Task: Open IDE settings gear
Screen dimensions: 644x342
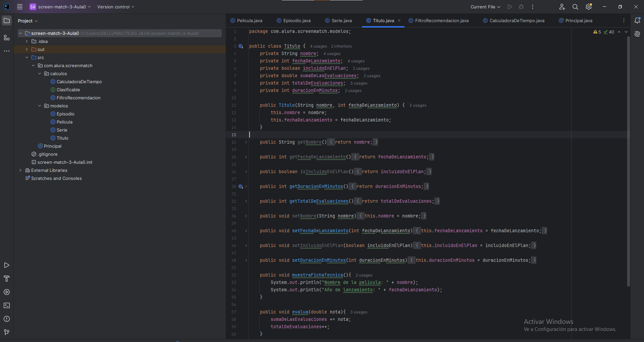Action: [x=589, y=7]
